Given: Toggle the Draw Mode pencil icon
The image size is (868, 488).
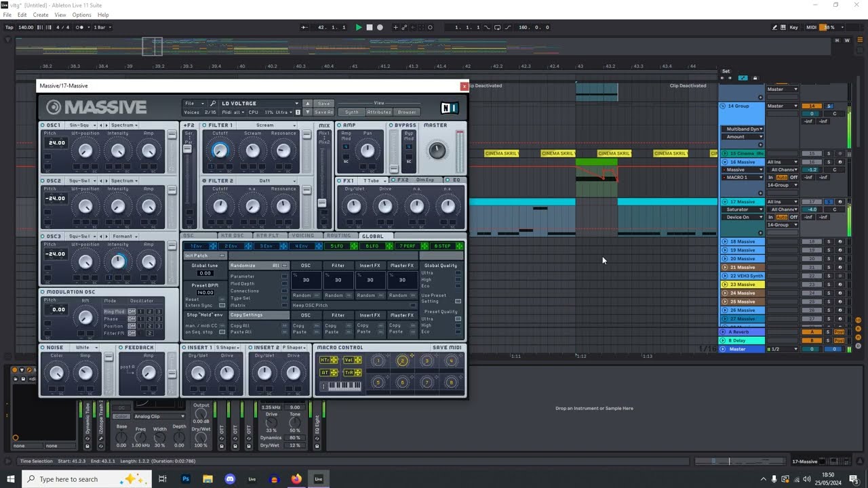Looking at the screenshot, I should coord(774,27).
